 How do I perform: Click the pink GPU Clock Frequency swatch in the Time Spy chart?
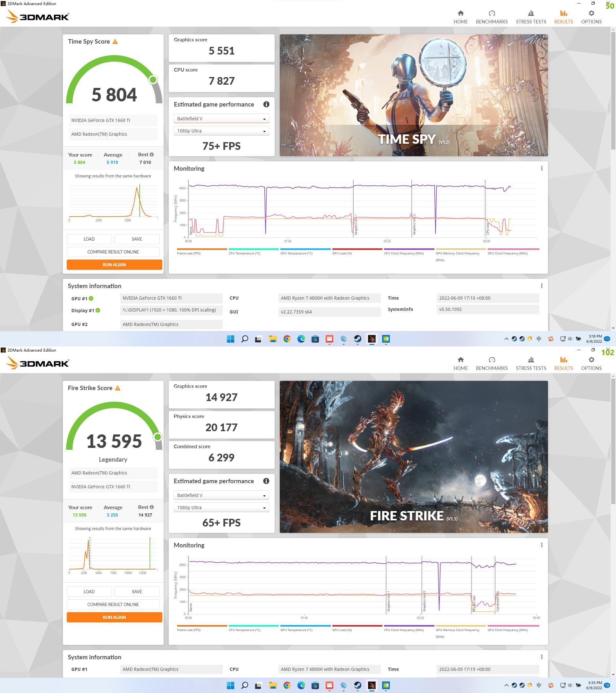coord(513,249)
